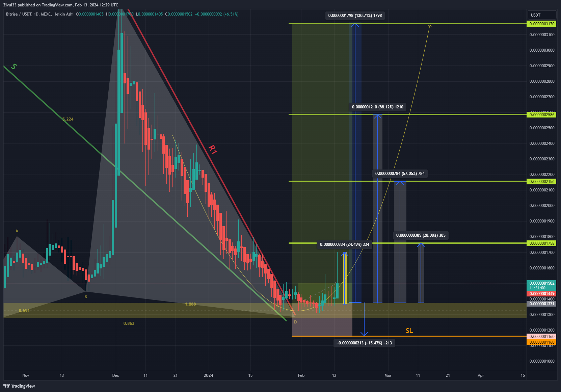Click the 24.49% measurement label

(344, 244)
